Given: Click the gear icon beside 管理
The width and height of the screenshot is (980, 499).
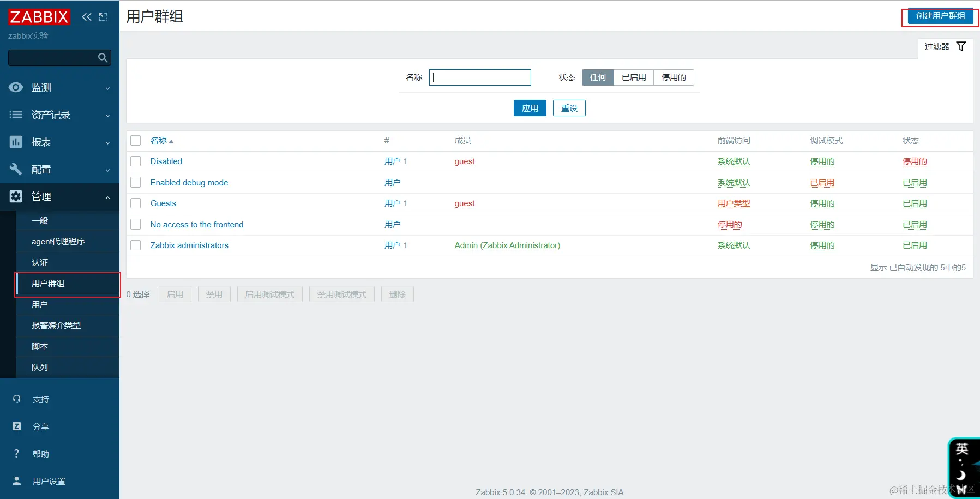Looking at the screenshot, I should [16, 196].
